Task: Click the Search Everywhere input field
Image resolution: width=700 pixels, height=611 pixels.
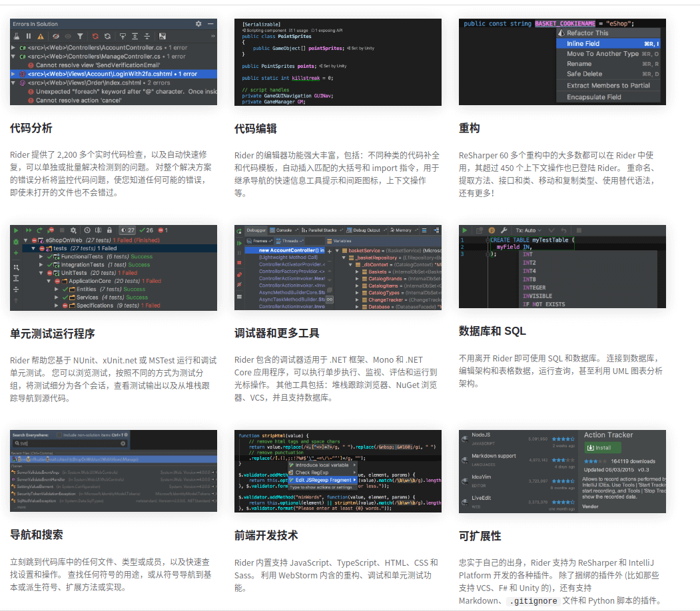Action: click(x=70, y=443)
